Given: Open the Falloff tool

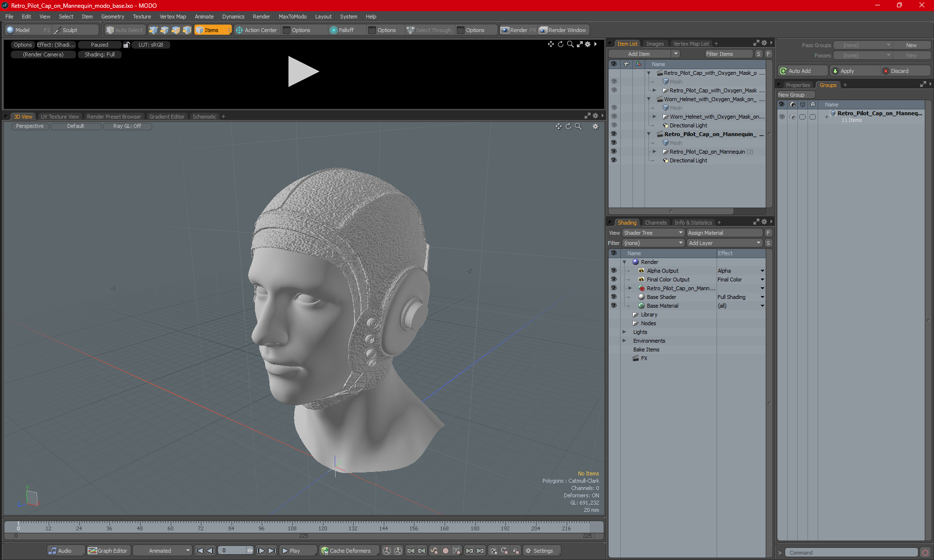Looking at the screenshot, I should pyautogui.click(x=342, y=30).
